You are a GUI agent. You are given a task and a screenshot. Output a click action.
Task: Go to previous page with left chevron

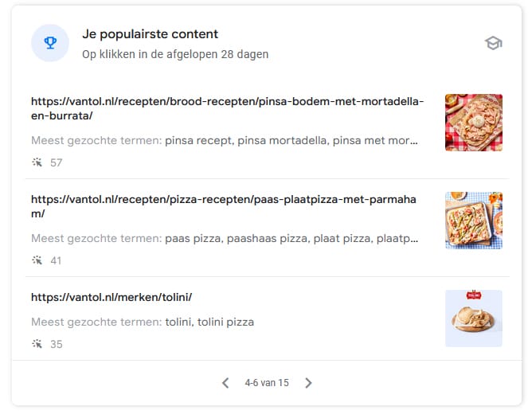click(225, 383)
